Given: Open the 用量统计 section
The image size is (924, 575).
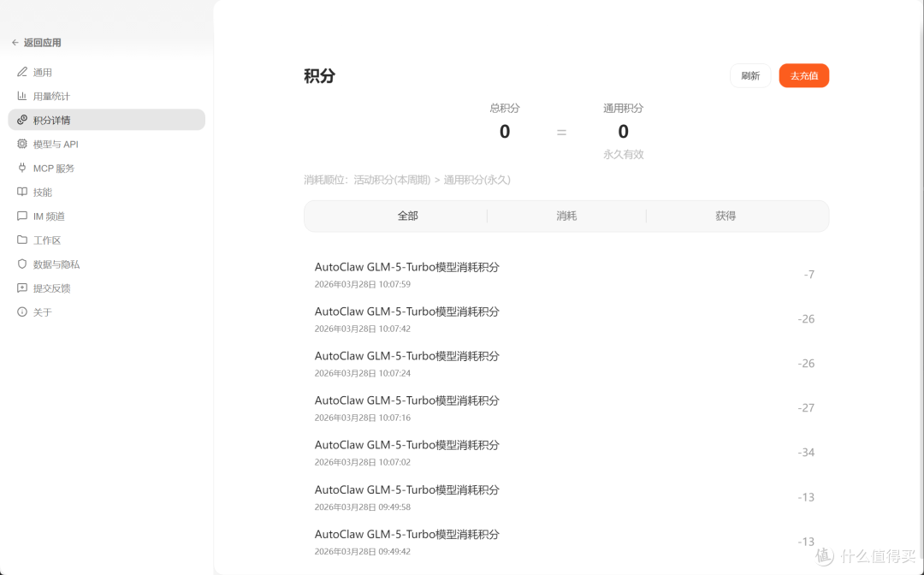Looking at the screenshot, I should 107,96.
